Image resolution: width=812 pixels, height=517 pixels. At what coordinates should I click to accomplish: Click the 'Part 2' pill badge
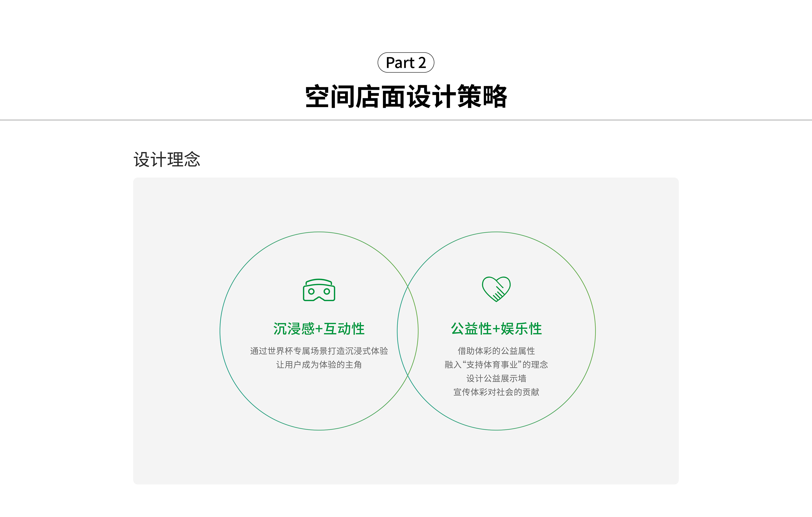[406, 63]
